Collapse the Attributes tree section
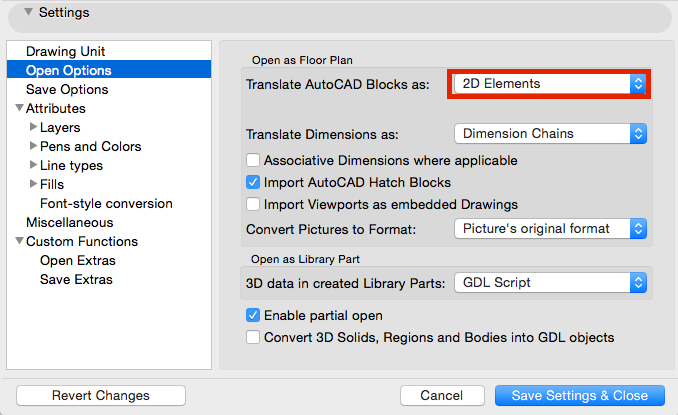678x415 pixels. tap(19, 108)
